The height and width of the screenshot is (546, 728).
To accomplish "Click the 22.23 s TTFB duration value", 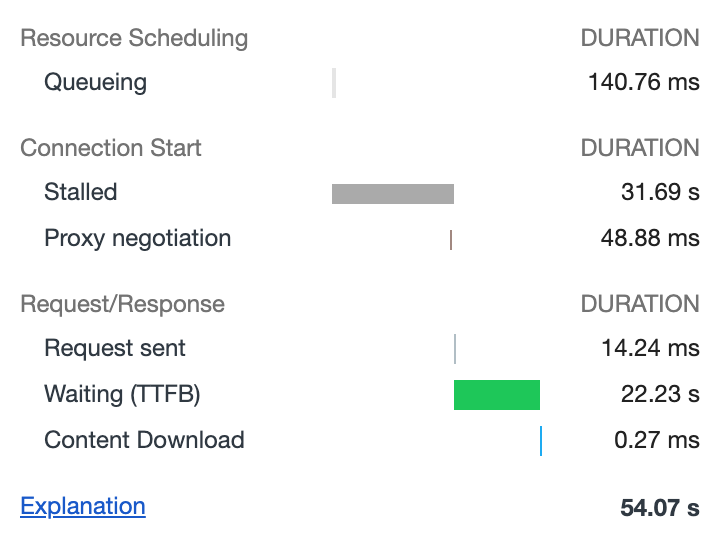I will (x=660, y=394).
